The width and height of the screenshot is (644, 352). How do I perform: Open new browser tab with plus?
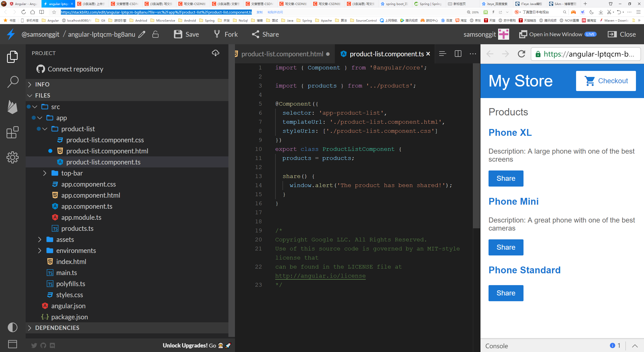click(x=585, y=4)
